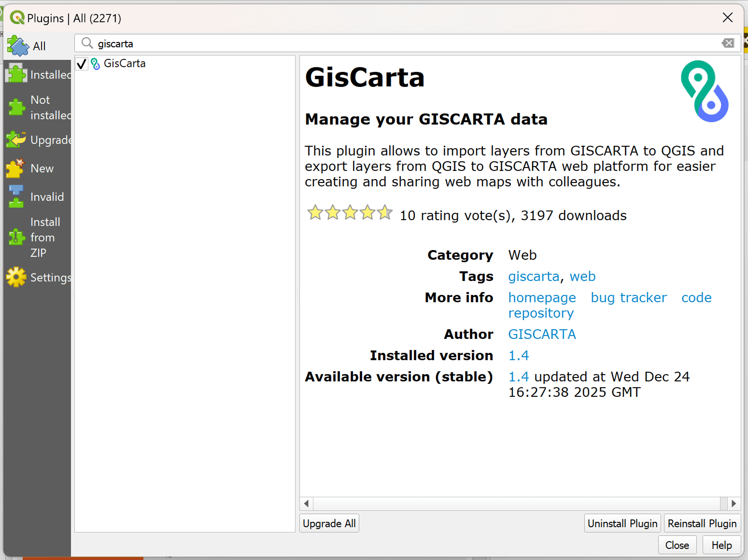This screenshot has height=560, width=748.
Task: Close the Plugins window with X
Action: (x=728, y=18)
